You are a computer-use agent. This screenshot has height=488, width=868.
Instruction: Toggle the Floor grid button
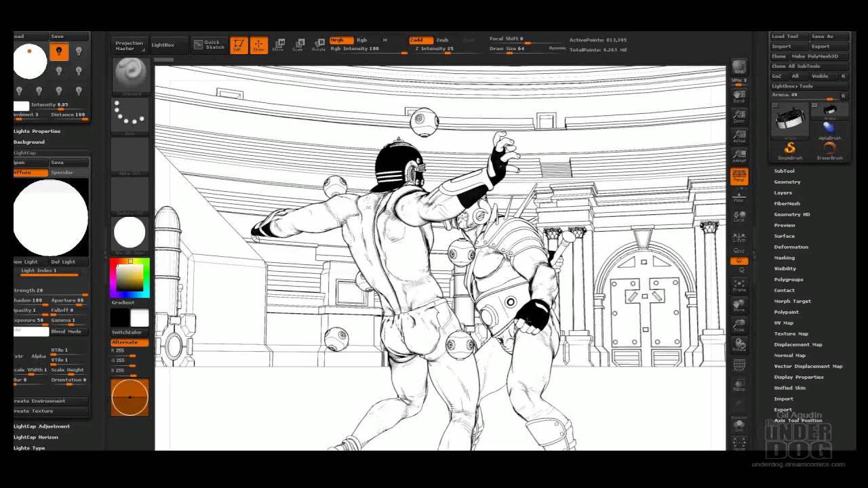[x=739, y=196]
